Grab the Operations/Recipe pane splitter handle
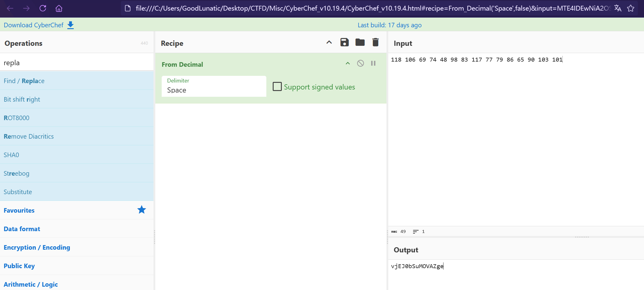 click(154, 237)
